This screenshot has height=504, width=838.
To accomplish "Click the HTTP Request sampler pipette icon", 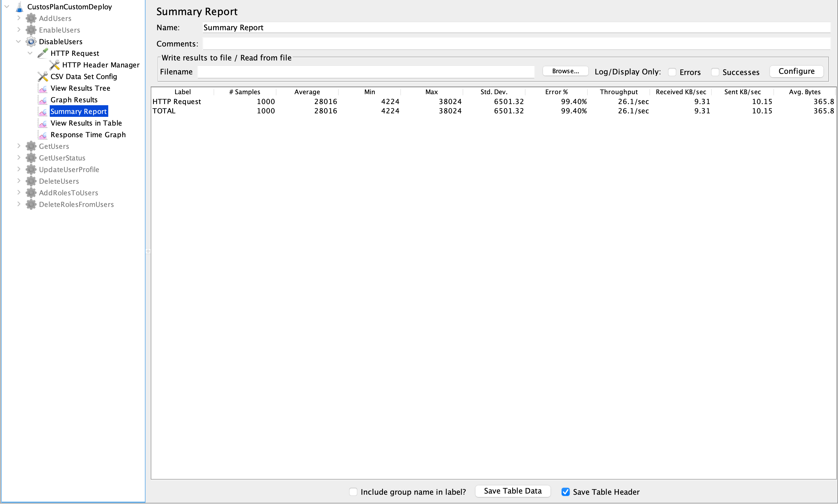I will point(43,53).
